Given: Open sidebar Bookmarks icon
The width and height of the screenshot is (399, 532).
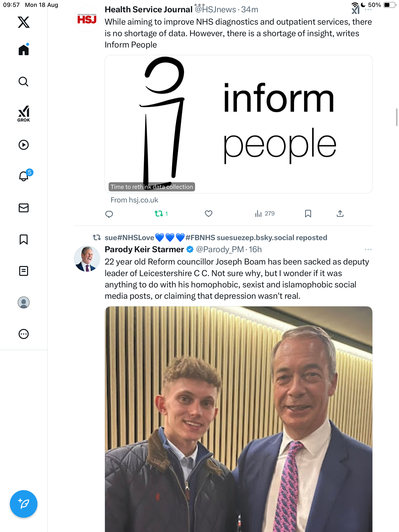Looking at the screenshot, I should pos(24,239).
